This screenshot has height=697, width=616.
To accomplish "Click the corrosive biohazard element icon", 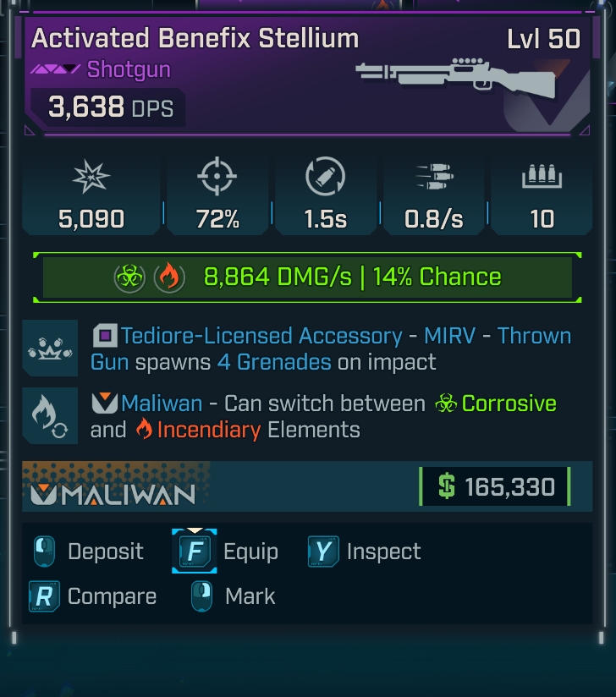I will click(129, 277).
